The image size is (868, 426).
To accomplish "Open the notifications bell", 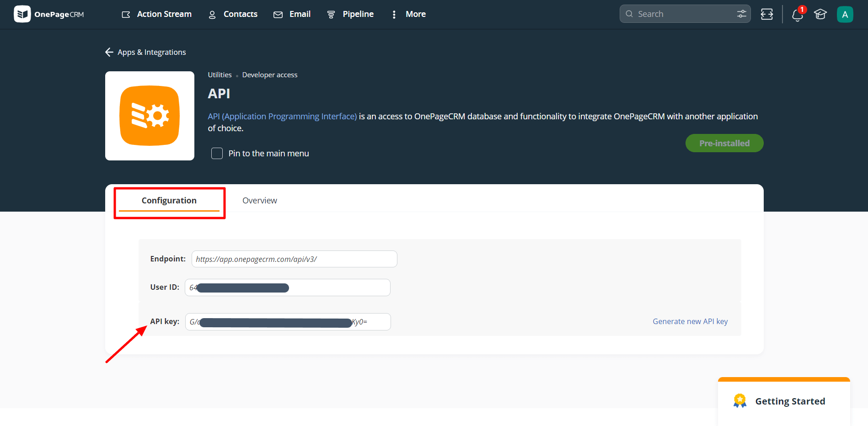I will 797,15.
